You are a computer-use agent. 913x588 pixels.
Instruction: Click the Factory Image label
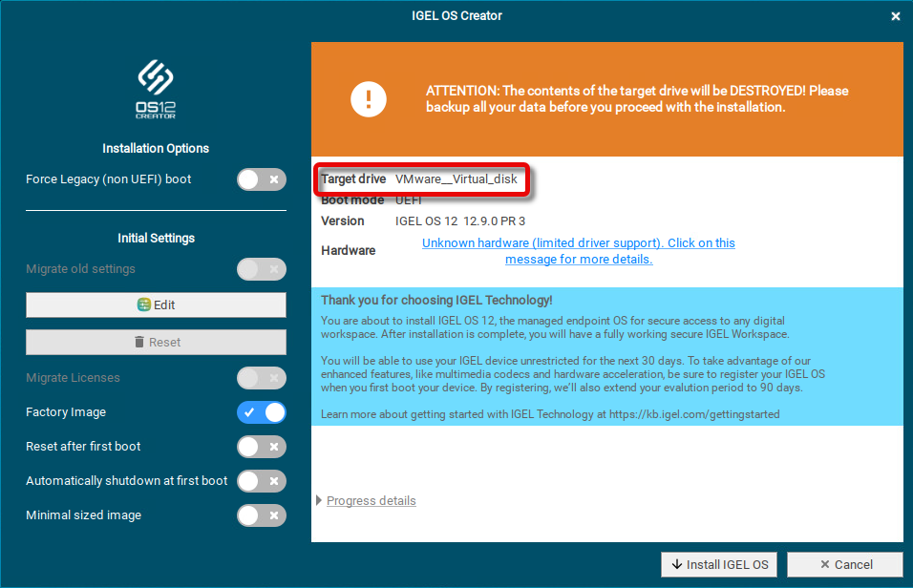(66, 412)
